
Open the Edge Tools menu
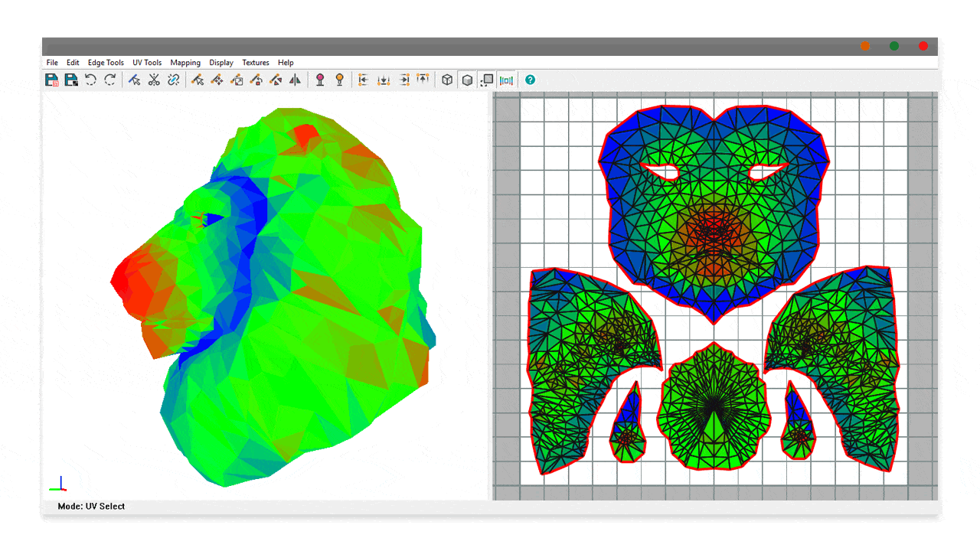pos(106,63)
